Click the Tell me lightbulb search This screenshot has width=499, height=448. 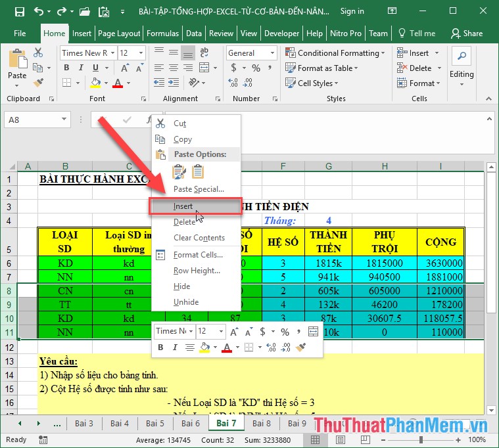pos(417,34)
